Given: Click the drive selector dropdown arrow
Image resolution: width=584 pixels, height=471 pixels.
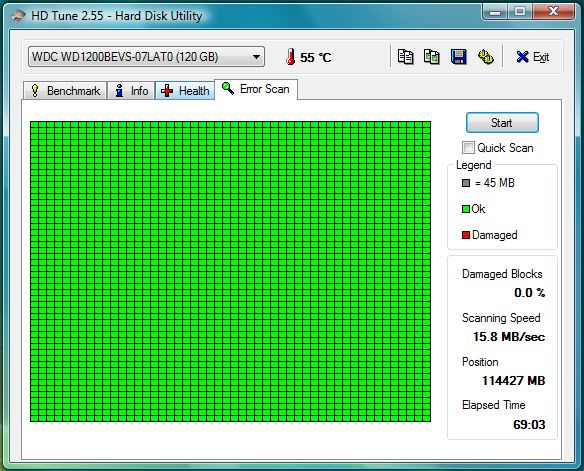Looking at the screenshot, I should 256,57.
